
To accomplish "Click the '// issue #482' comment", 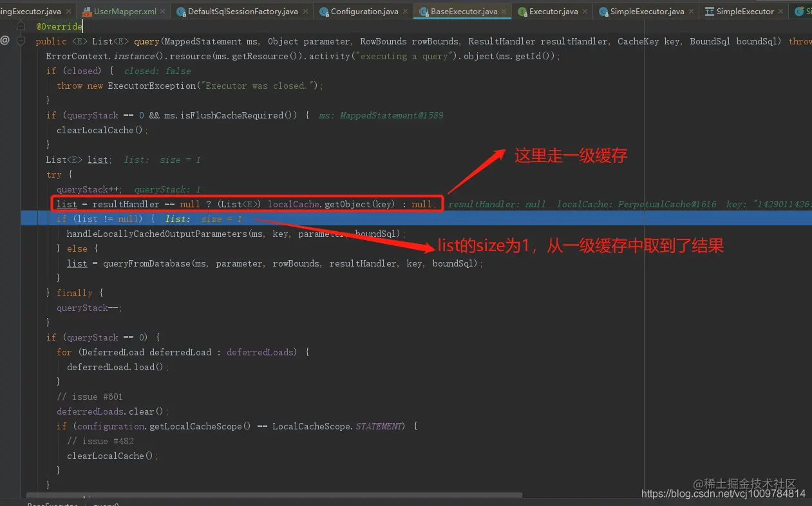I will (100, 441).
